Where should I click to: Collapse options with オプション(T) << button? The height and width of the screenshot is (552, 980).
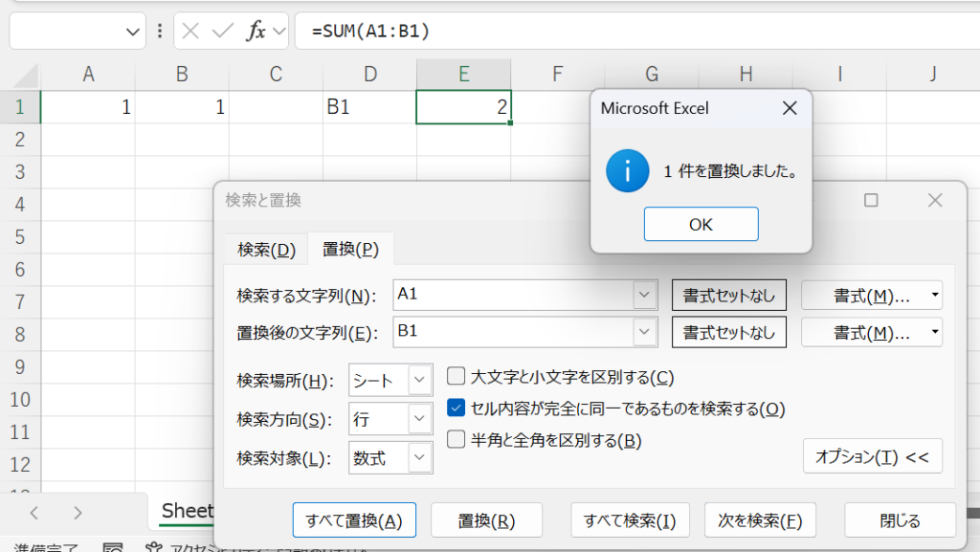(873, 456)
